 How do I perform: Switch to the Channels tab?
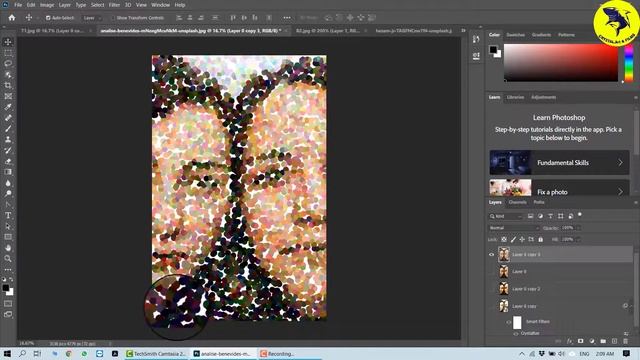click(518, 202)
